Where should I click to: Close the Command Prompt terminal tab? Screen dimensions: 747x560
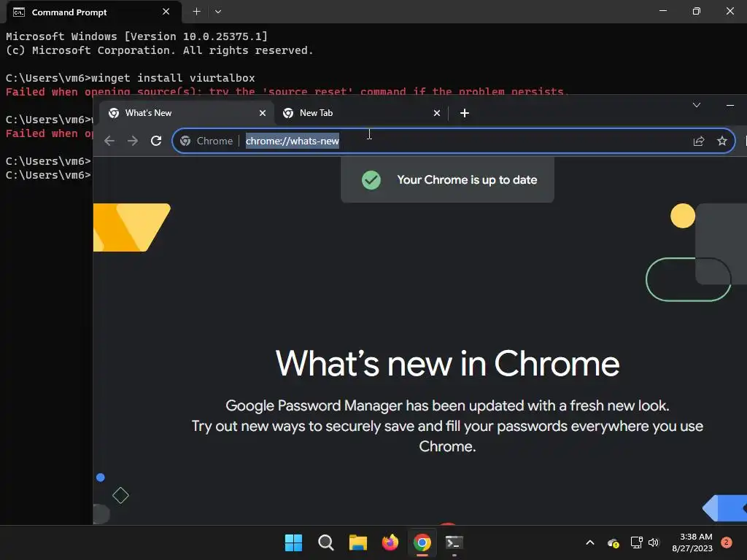tap(166, 12)
